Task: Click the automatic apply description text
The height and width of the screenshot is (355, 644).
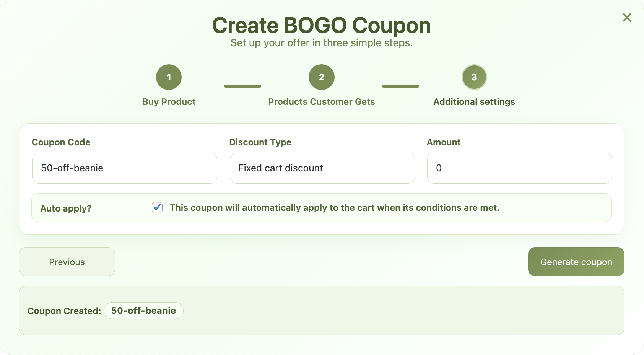Action: click(x=334, y=208)
